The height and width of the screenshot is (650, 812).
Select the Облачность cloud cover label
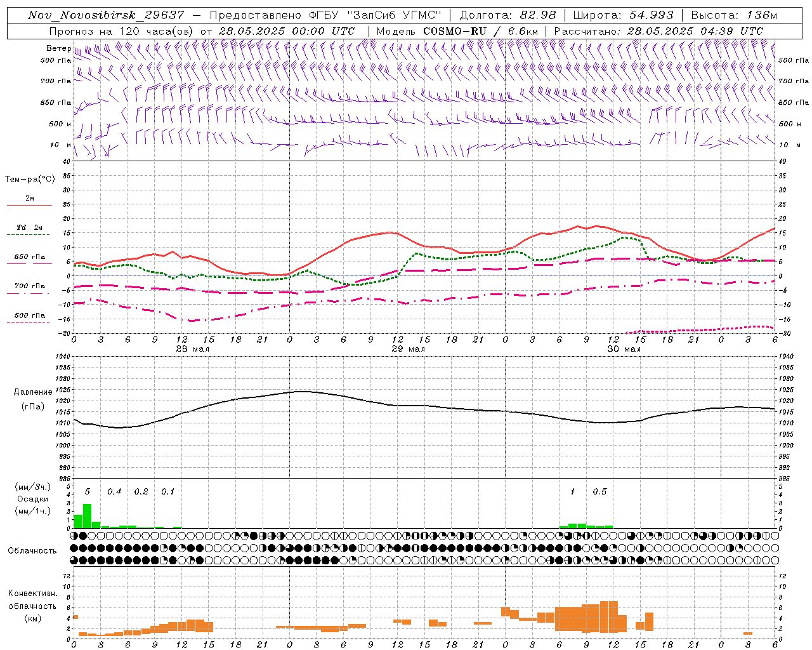32,551
